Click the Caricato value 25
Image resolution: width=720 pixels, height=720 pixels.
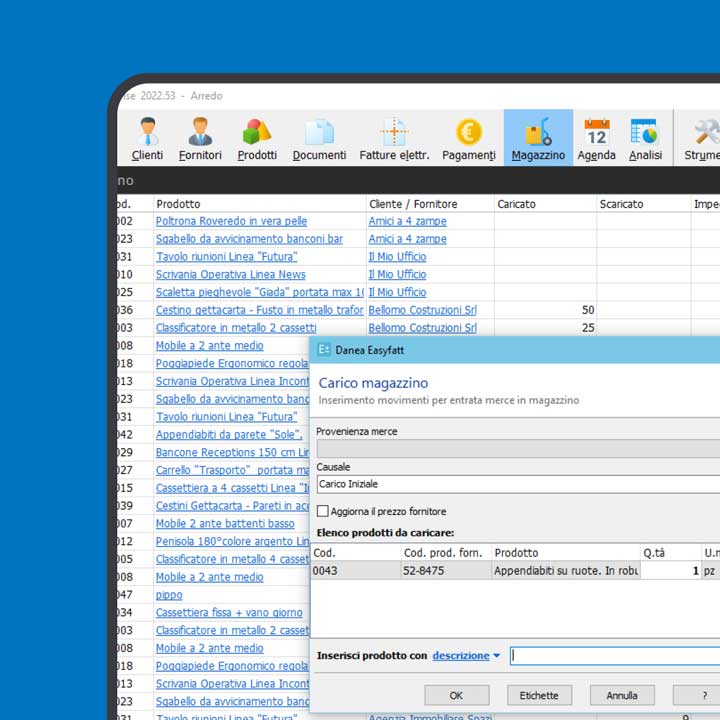point(588,328)
